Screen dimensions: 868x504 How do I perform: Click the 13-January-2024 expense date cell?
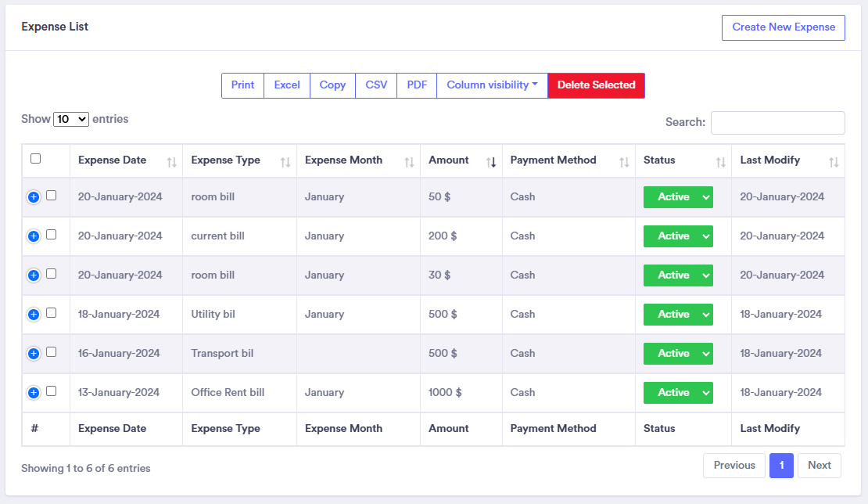[126, 393]
